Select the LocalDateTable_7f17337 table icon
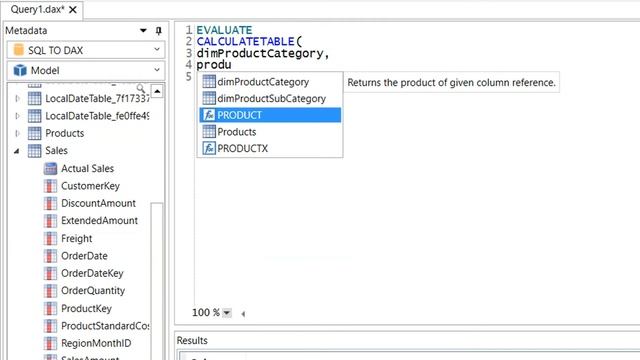 [34, 99]
